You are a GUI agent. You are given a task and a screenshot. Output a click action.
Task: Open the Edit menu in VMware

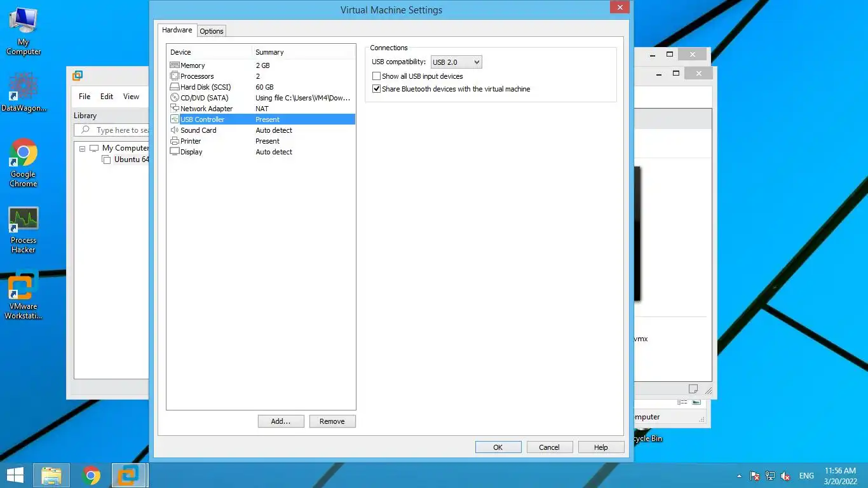[x=107, y=97]
